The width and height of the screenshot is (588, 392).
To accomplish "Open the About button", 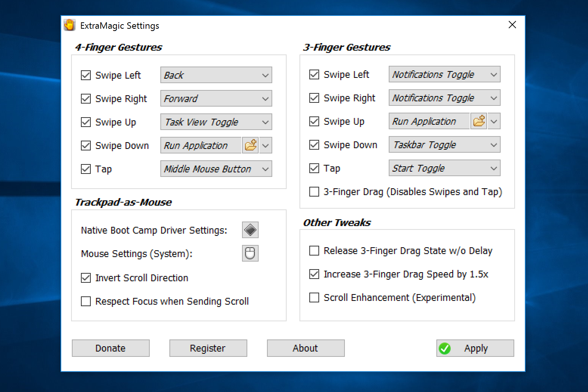I will tap(306, 348).
